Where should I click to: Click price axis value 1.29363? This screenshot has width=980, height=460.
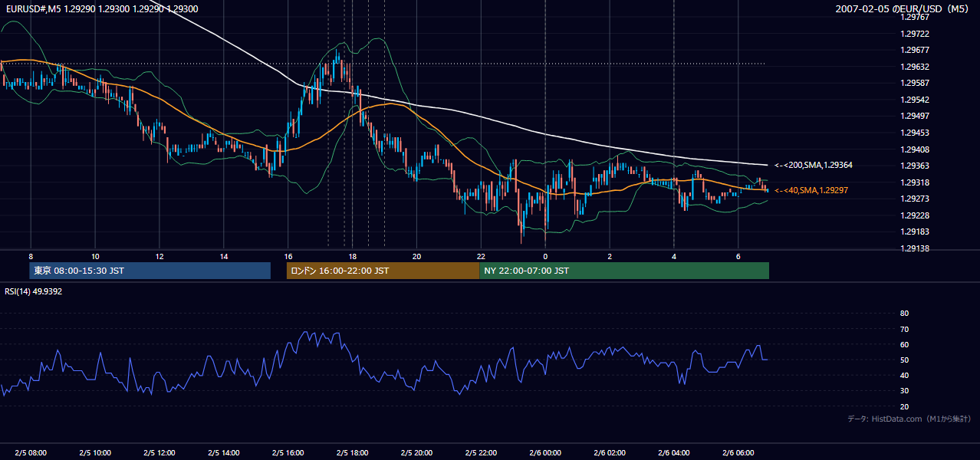[x=915, y=166]
